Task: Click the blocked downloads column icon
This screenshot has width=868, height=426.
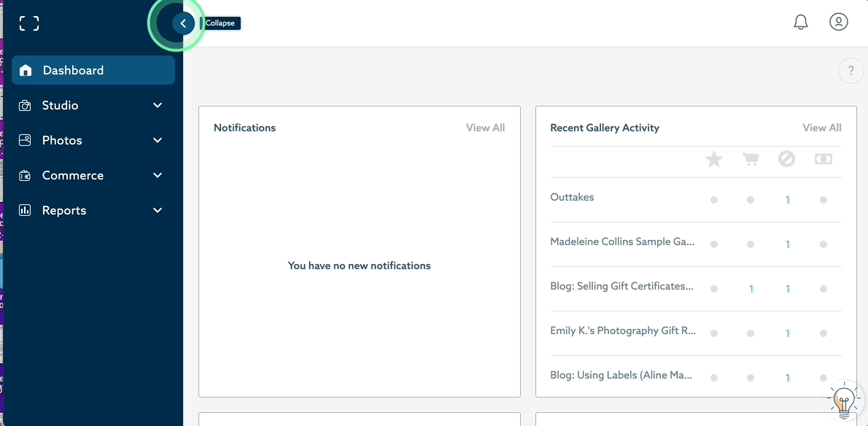Action: coord(786,159)
